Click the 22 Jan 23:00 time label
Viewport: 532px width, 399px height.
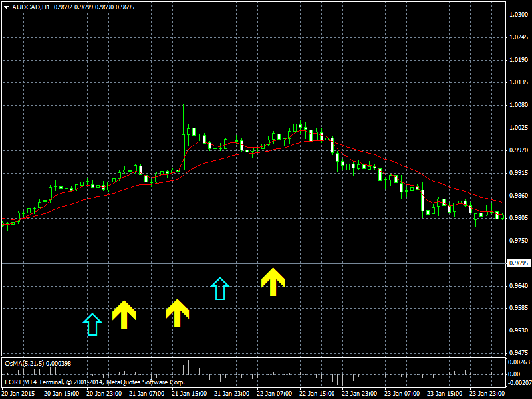[x=360, y=394]
